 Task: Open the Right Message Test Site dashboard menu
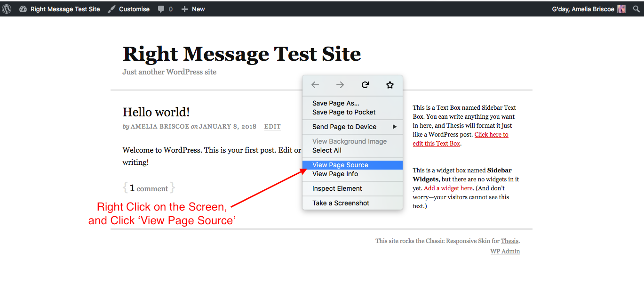tap(59, 9)
